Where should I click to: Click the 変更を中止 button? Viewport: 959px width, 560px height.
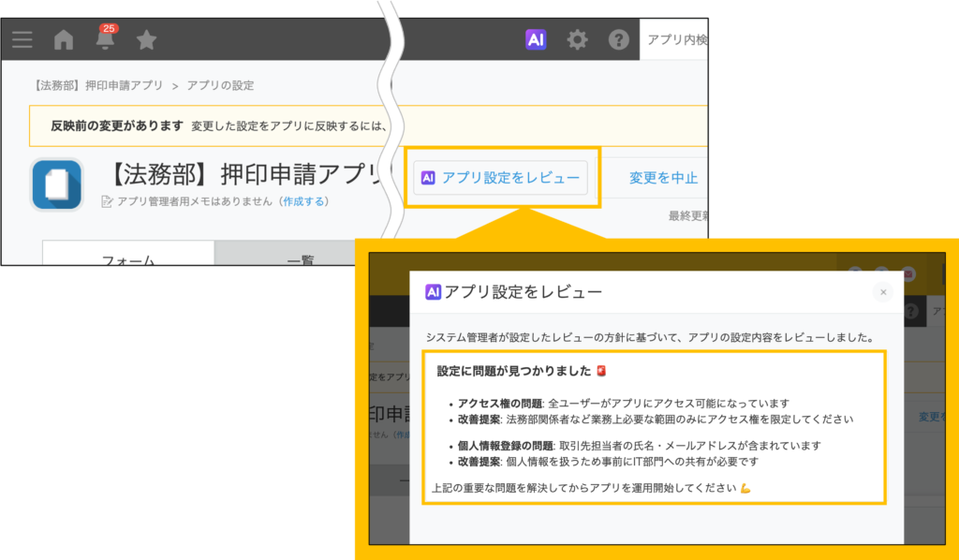pyautogui.click(x=663, y=177)
